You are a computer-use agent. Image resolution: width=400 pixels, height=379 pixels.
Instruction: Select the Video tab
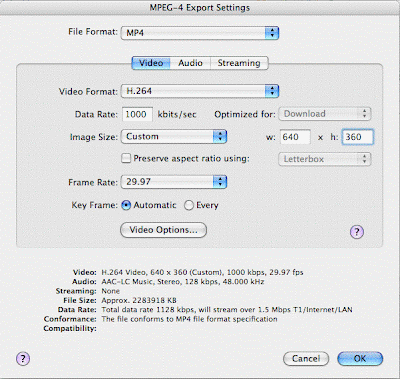[151, 63]
